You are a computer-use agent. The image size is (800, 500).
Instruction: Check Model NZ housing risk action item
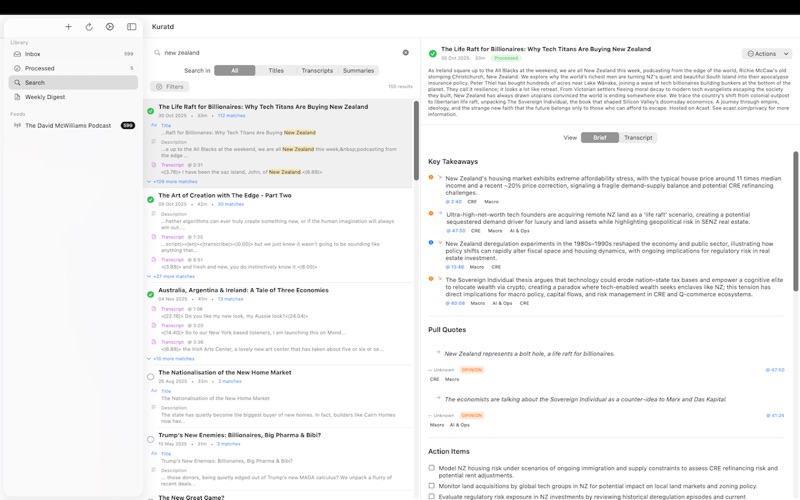click(x=432, y=468)
